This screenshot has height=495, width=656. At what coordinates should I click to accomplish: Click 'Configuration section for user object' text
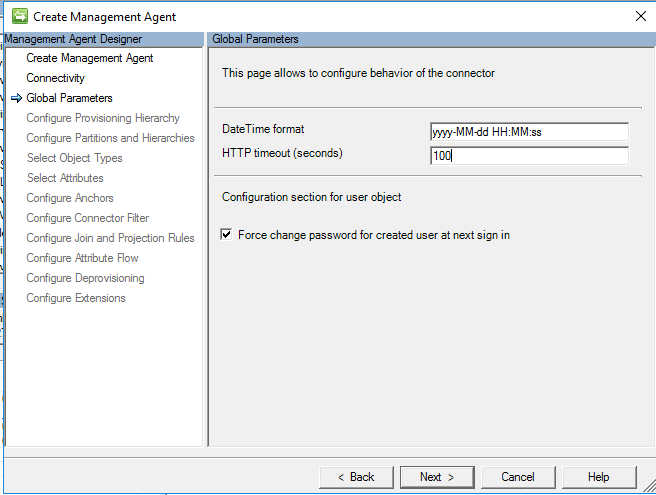(312, 197)
